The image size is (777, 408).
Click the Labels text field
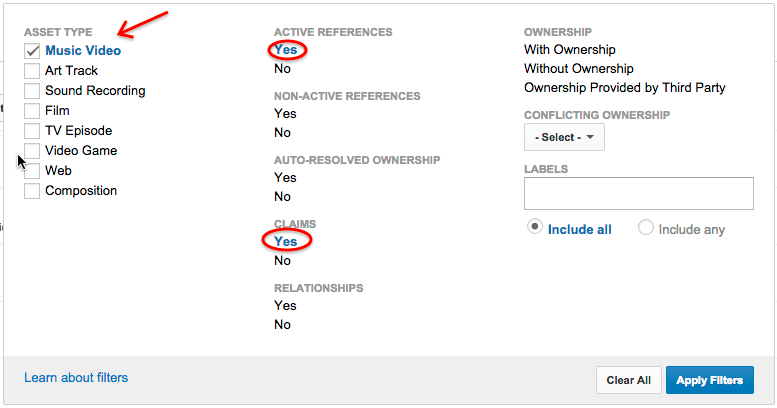coord(638,194)
